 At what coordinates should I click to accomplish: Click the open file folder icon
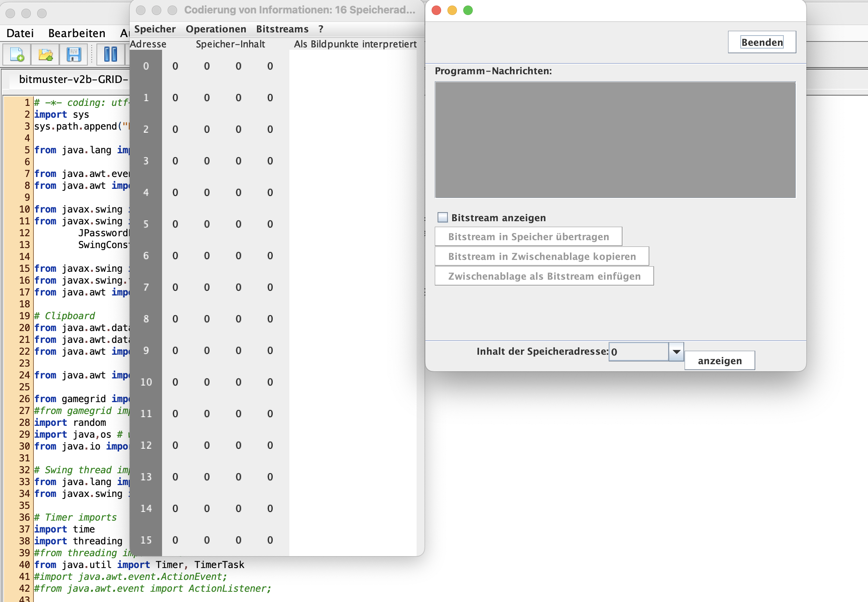tap(45, 54)
